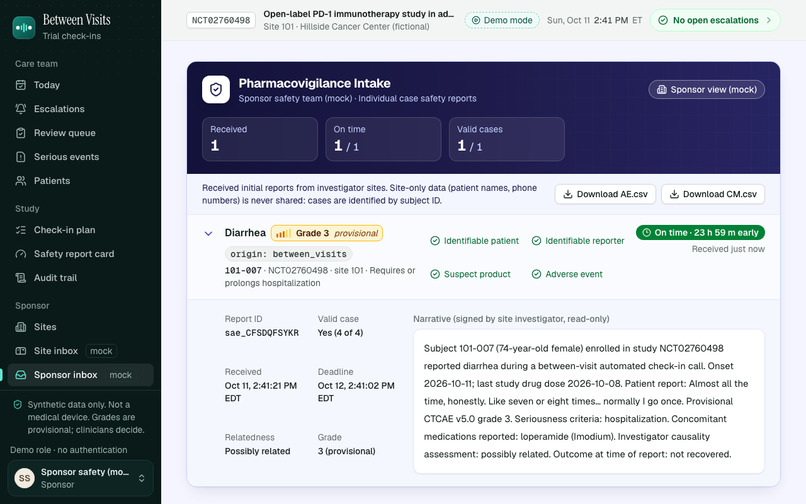Download the CM.csv file
806x504 pixels.
point(712,194)
